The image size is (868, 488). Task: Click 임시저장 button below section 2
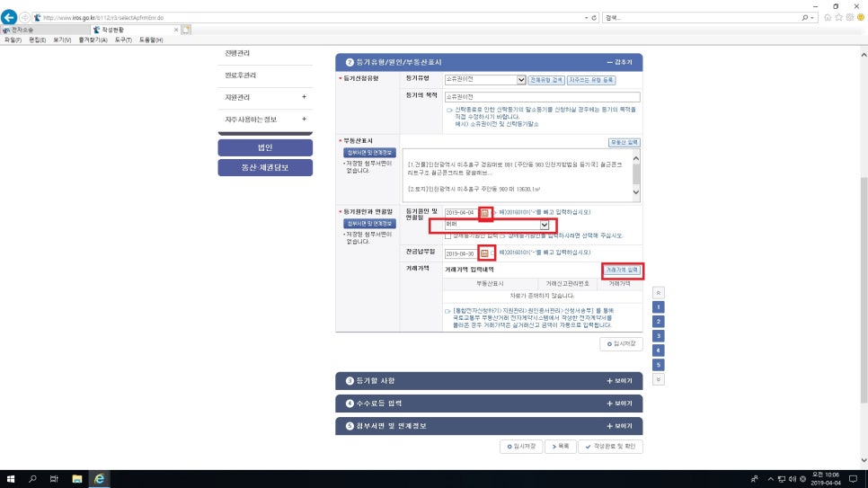coord(621,344)
